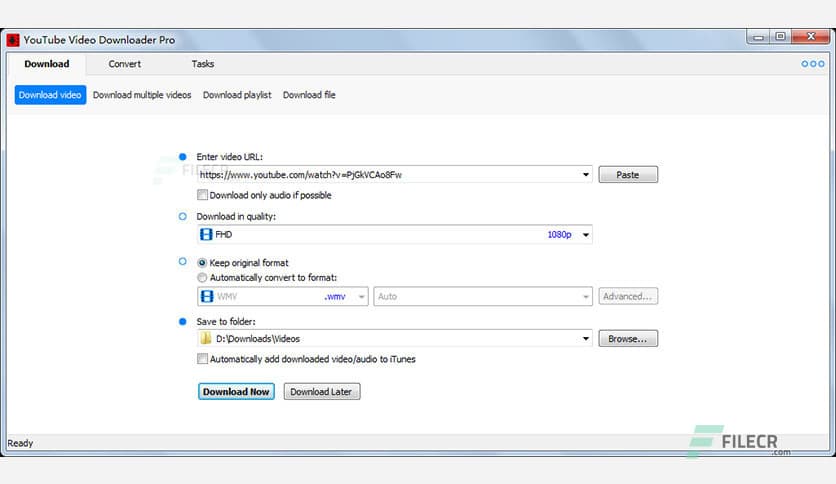Expand the save folder path dropdown arrow

[x=585, y=338]
